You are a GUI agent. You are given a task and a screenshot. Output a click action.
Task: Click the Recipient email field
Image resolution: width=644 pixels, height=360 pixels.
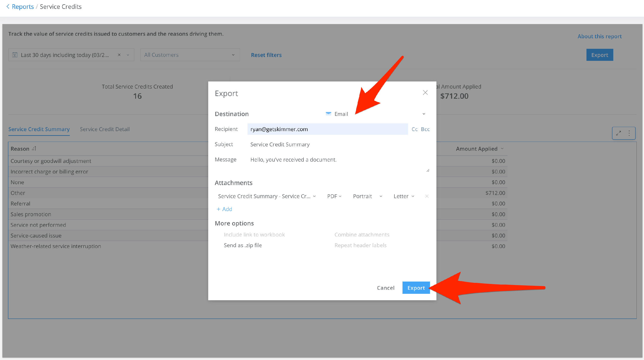click(328, 129)
